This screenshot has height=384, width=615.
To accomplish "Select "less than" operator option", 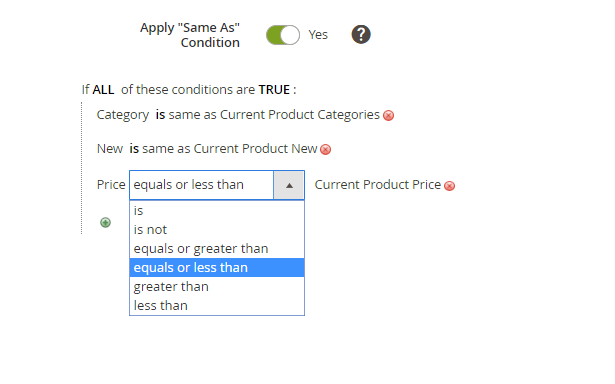I will pyautogui.click(x=217, y=306).
